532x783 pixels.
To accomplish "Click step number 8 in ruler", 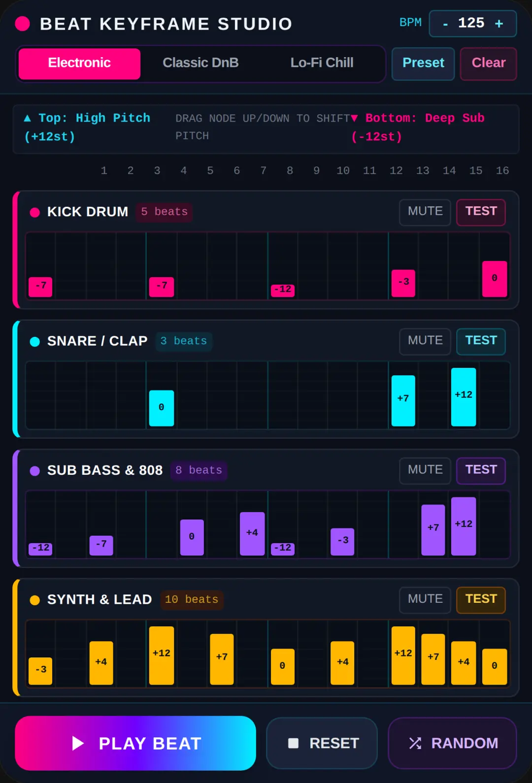I will 290,171.
